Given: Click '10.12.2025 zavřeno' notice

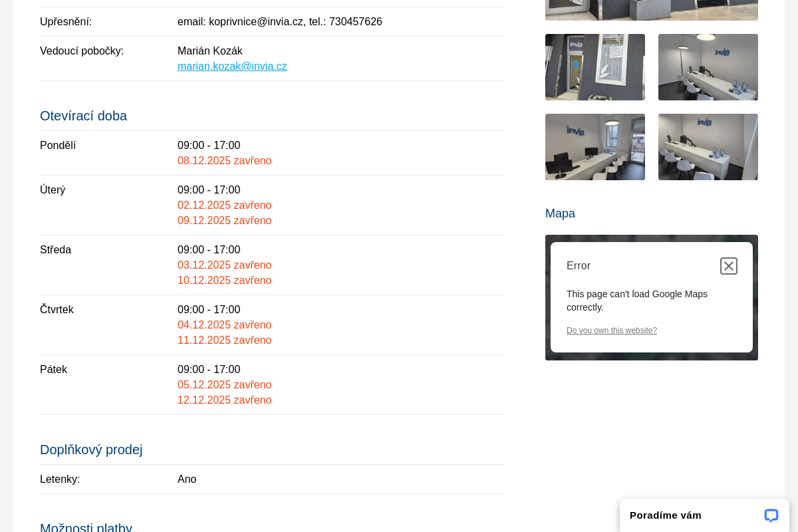Looking at the screenshot, I should [224, 281].
